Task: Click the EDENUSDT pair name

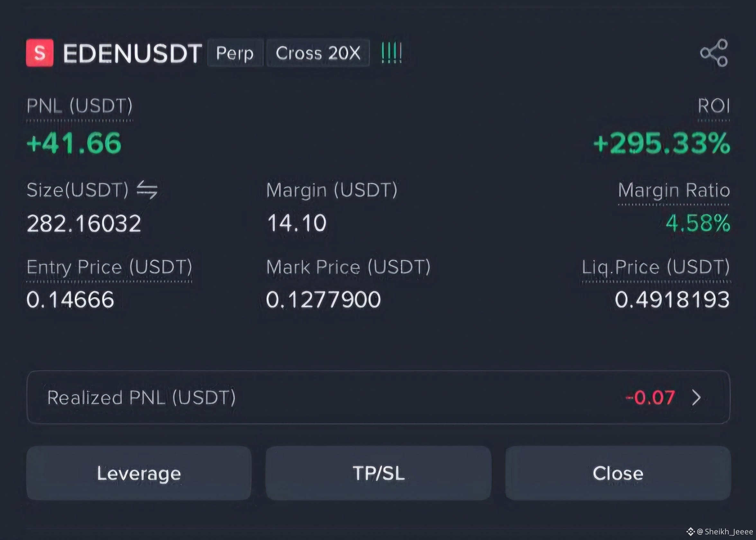Action: (x=132, y=53)
